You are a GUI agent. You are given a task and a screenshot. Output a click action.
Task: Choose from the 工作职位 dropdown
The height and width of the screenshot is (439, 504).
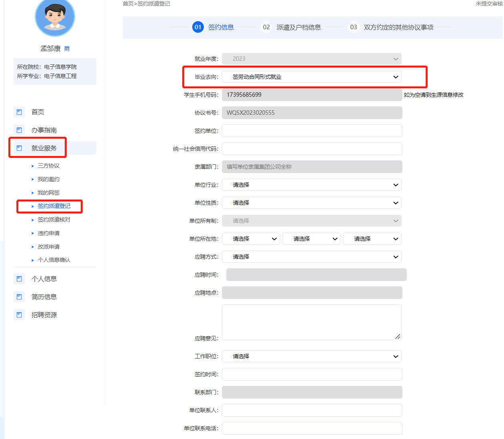[312, 356]
